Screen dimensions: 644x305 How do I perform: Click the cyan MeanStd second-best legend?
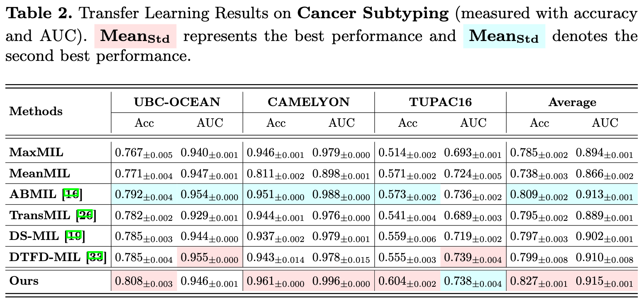point(504,36)
